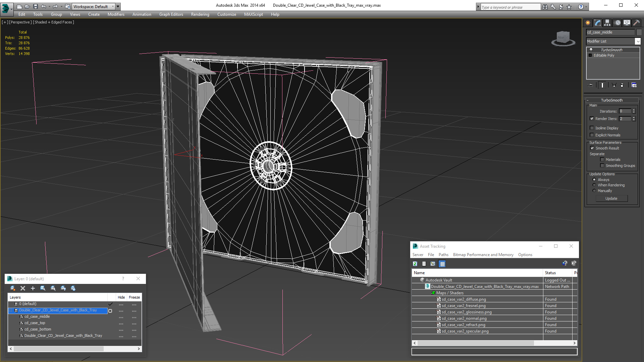Open the Rendering menu
The width and height of the screenshot is (644, 362).
point(200,14)
